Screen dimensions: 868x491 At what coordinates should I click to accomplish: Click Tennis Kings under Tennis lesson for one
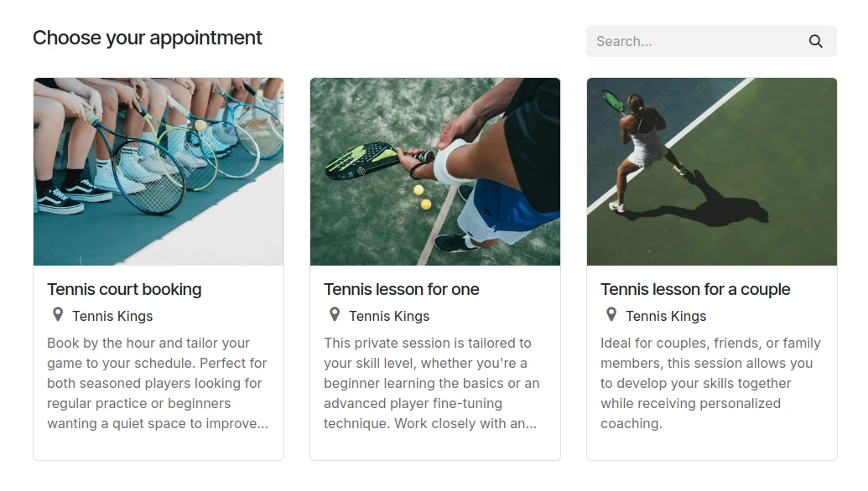389,316
